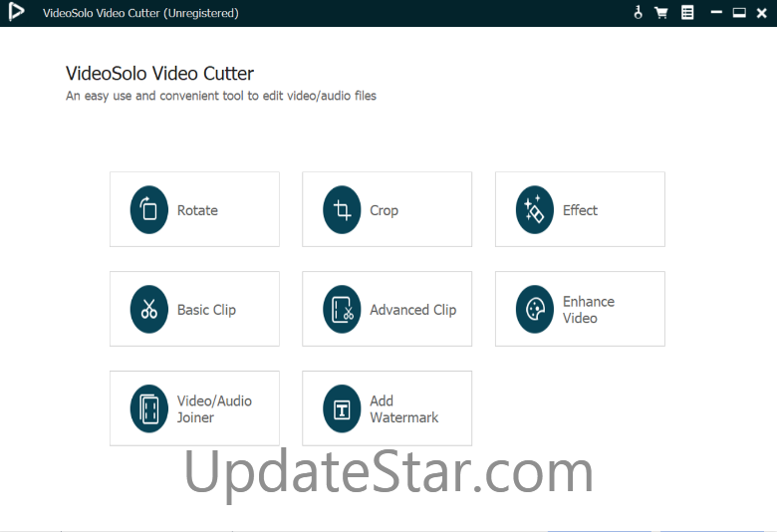Click the Effect sparkle icon
The height and width of the screenshot is (532, 777).
click(535, 210)
